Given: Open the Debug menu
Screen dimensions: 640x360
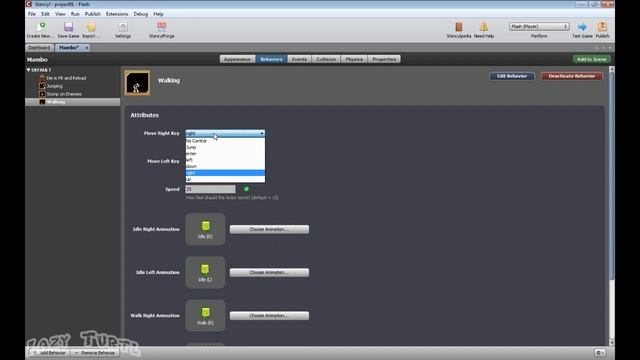Looking at the screenshot, I should (141, 14).
